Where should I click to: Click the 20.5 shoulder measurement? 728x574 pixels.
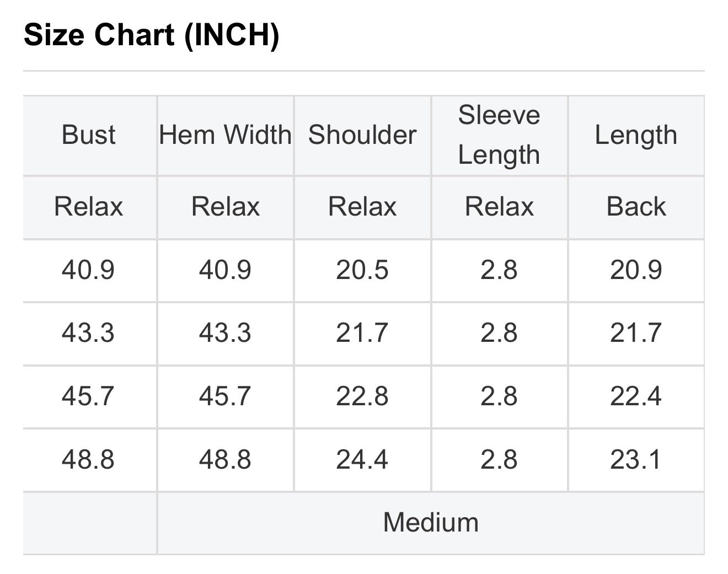pos(362,270)
